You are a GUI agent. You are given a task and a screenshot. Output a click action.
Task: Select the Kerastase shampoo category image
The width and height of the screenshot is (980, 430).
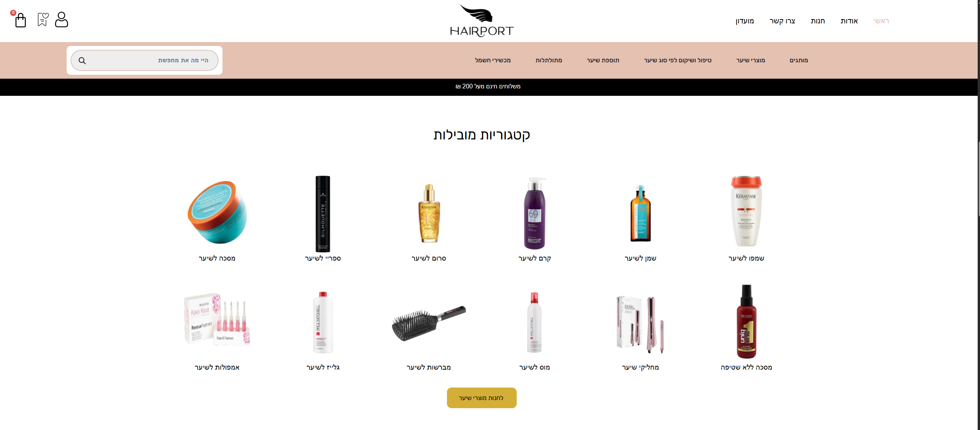click(x=746, y=211)
